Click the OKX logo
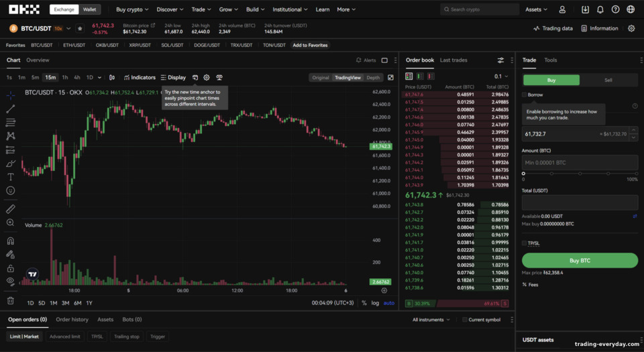The image size is (644, 352). pos(24,9)
